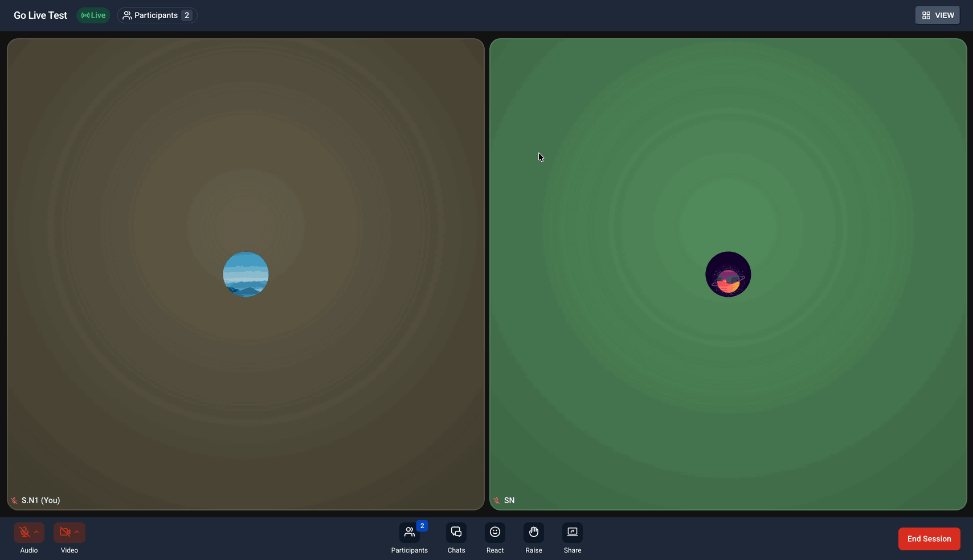This screenshot has width=973, height=560.
Task: Toggle the Live status indicator
Action: (x=93, y=15)
